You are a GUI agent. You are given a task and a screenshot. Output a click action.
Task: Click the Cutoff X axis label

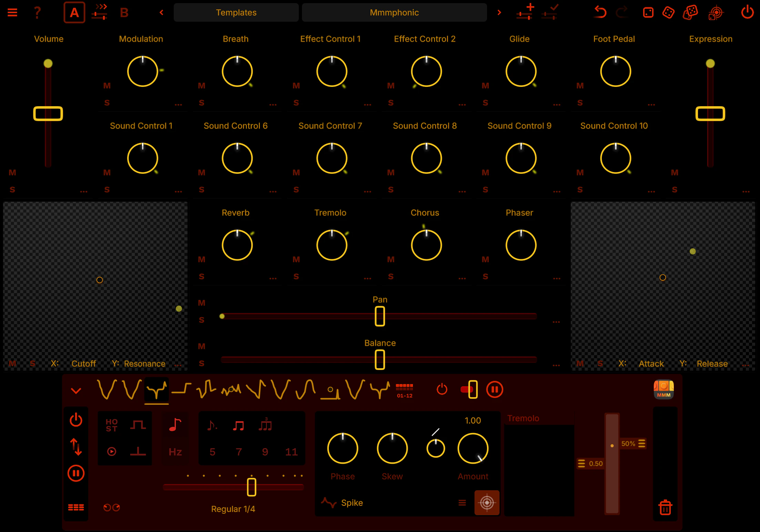tap(83, 364)
